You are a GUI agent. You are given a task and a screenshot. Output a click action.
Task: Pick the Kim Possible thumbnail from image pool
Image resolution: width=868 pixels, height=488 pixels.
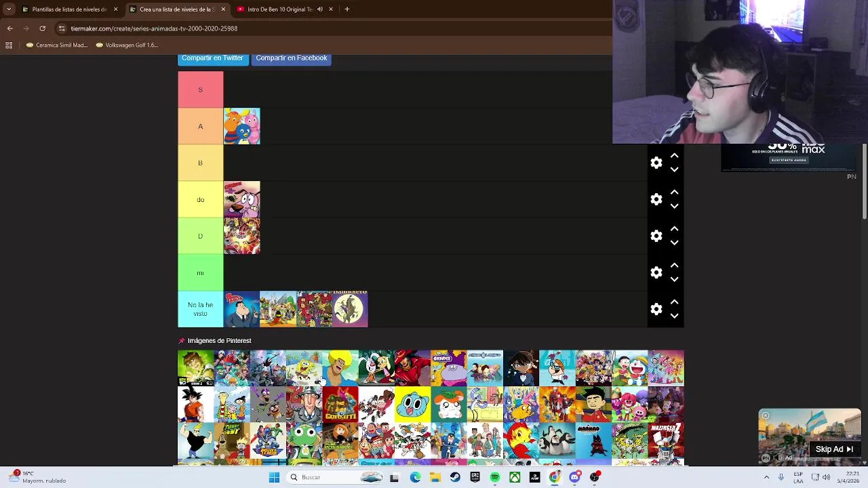(340, 441)
